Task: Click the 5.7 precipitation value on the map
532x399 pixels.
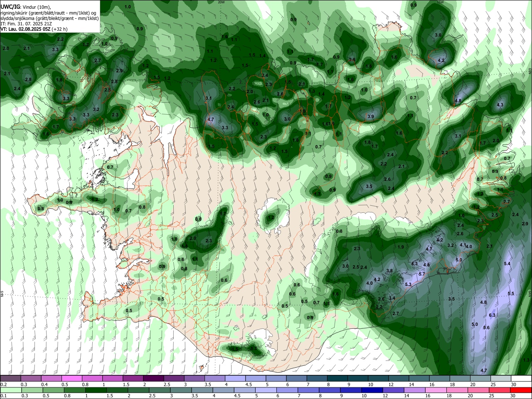Action: coord(421,274)
